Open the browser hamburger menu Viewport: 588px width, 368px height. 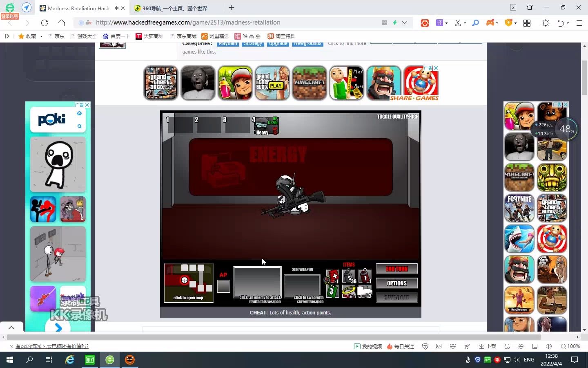pos(579,23)
